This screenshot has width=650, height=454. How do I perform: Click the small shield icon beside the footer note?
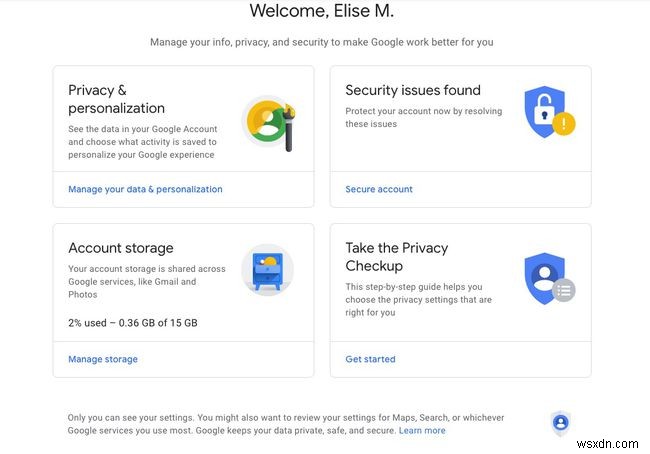pyautogui.click(x=561, y=423)
